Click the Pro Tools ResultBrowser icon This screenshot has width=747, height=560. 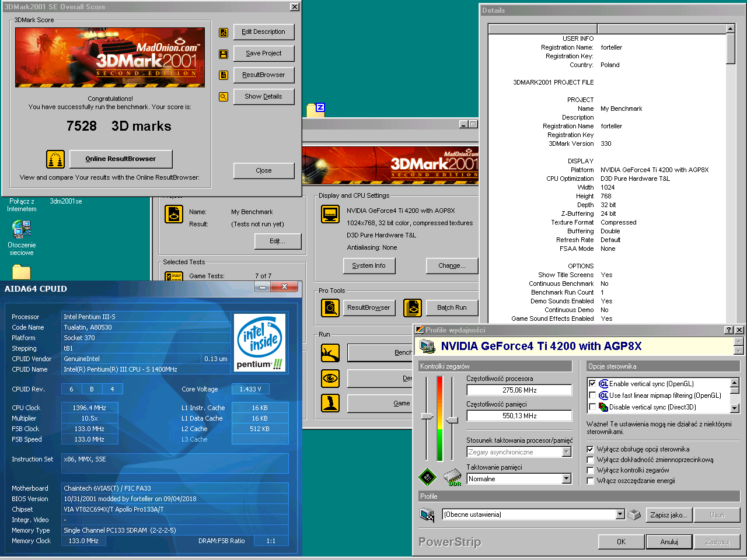click(x=330, y=307)
